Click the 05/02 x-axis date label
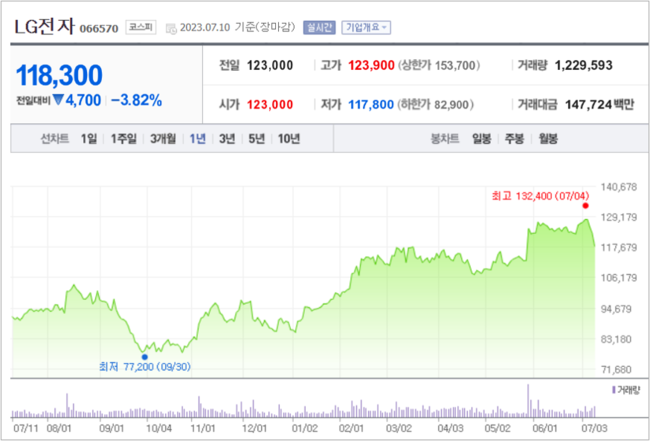The width and height of the screenshot is (650, 441). click(x=497, y=428)
